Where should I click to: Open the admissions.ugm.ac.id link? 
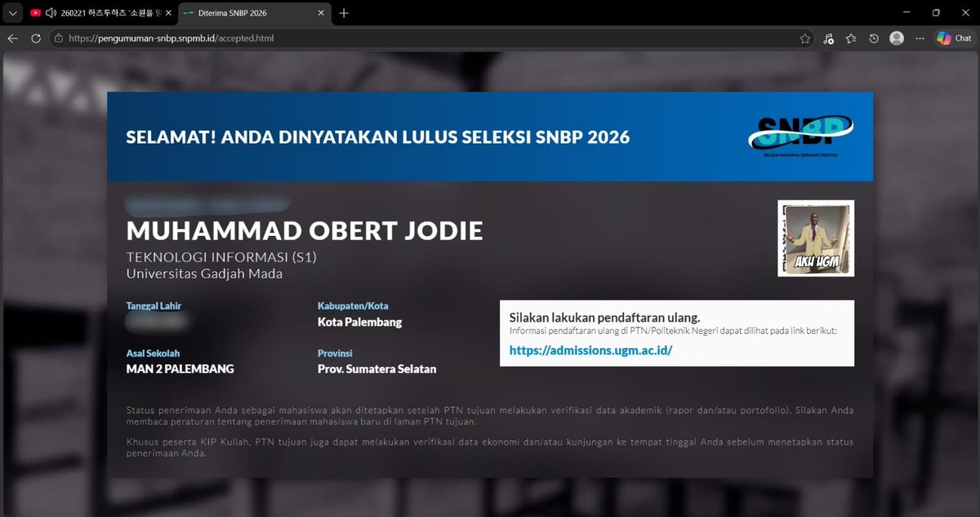click(590, 350)
